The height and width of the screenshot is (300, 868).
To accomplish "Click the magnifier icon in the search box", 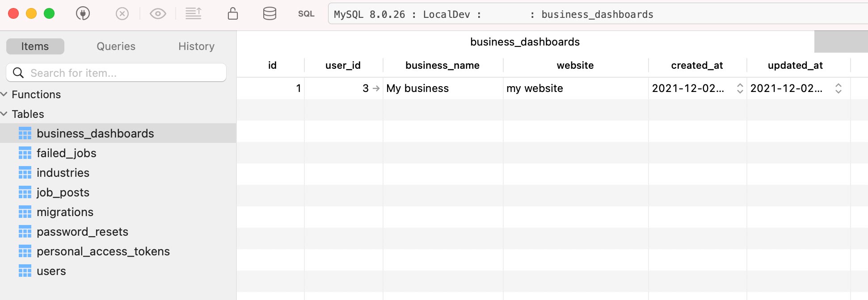I will 18,72.
